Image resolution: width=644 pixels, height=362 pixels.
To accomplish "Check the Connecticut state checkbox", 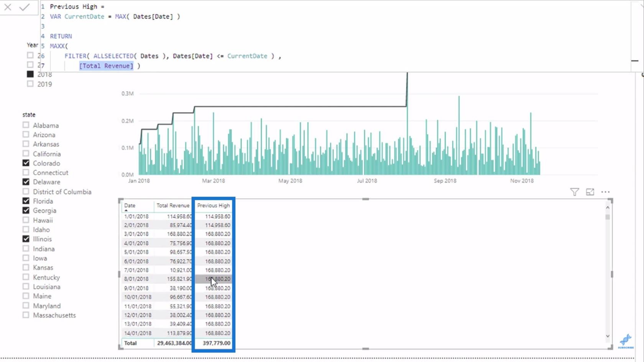I will (26, 172).
